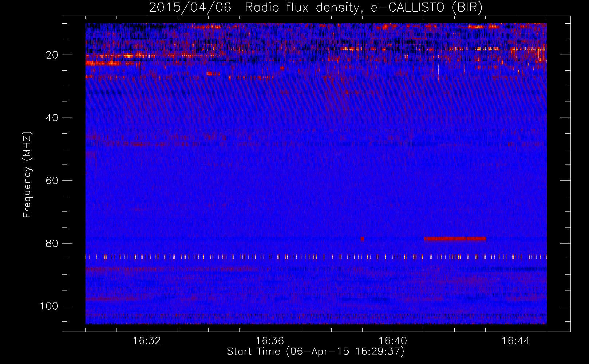The height and width of the screenshot is (364, 589).
Task: Click the plot title 'Radio flux density, e-CALLISTO (BIR)'
Action: pos(363,8)
